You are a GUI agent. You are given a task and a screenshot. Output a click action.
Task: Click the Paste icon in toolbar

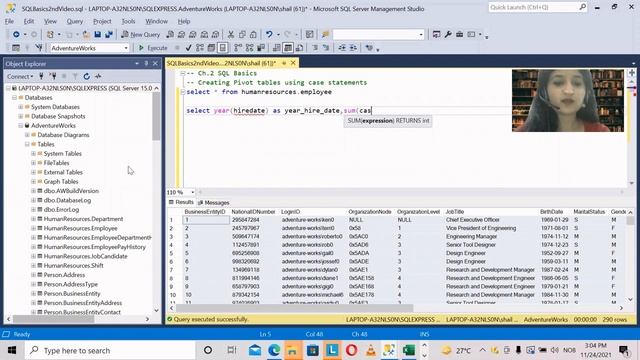click(253, 35)
